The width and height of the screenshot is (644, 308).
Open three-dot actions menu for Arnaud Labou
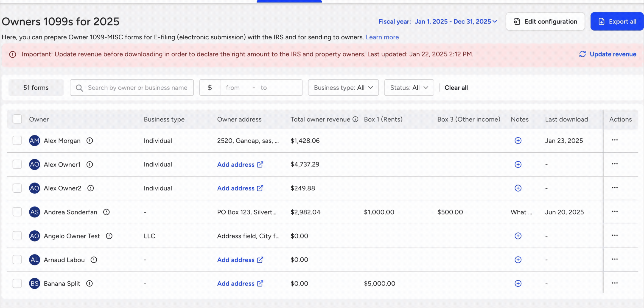pyautogui.click(x=614, y=259)
